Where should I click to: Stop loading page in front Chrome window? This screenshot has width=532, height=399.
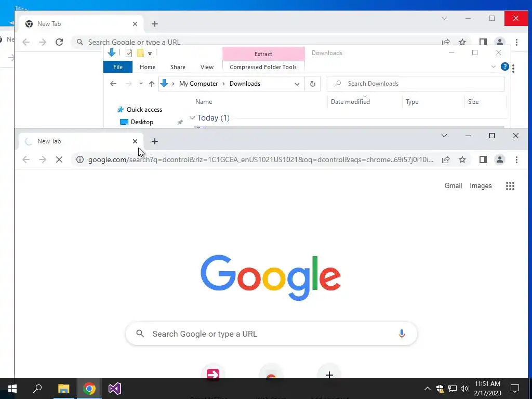click(x=59, y=159)
